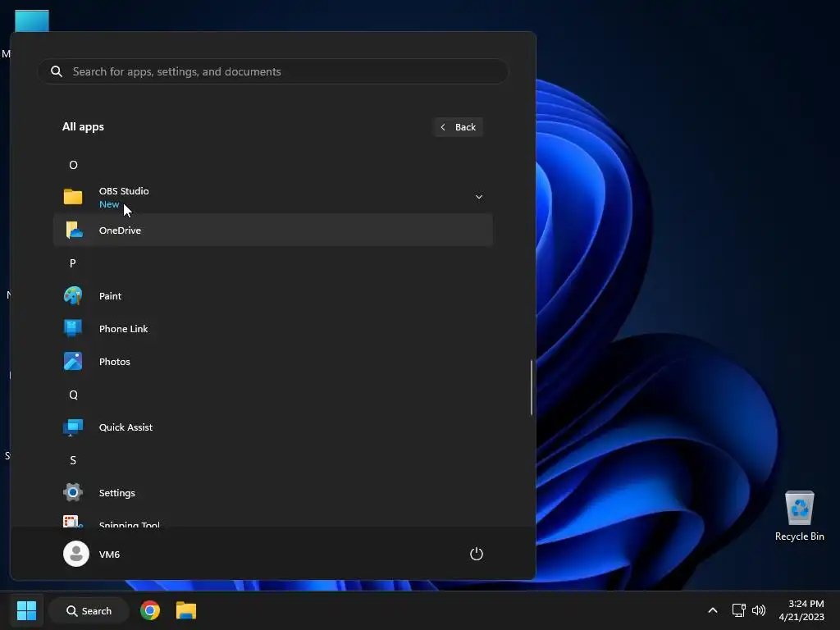840x630 pixels.
Task: Click the letter Q section header
Action: click(73, 395)
